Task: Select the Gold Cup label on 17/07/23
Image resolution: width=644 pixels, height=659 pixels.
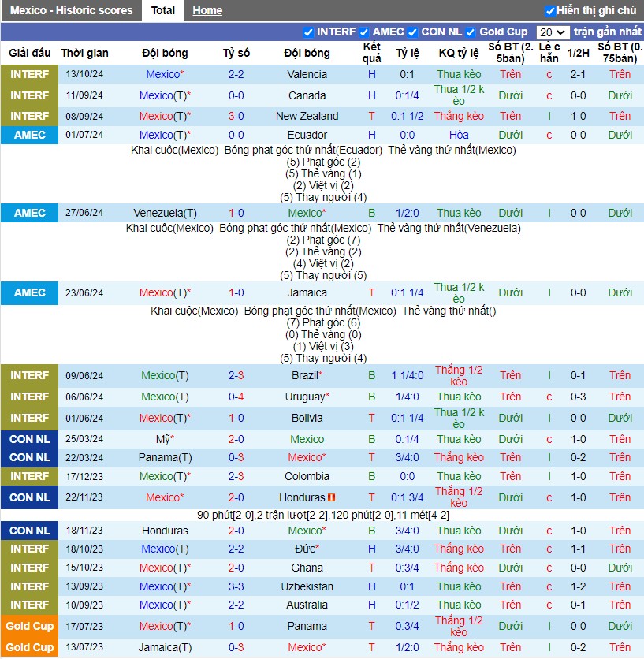Action: (x=29, y=626)
